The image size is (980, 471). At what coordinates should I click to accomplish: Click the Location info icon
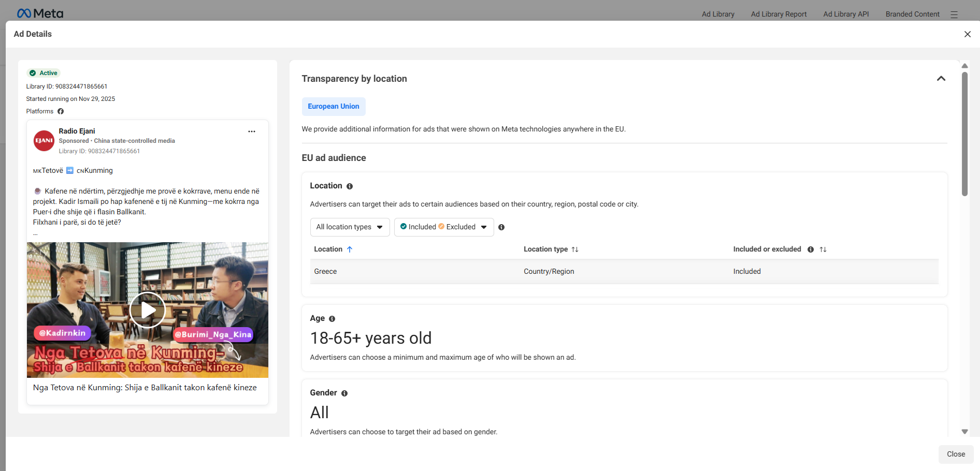[350, 186]
